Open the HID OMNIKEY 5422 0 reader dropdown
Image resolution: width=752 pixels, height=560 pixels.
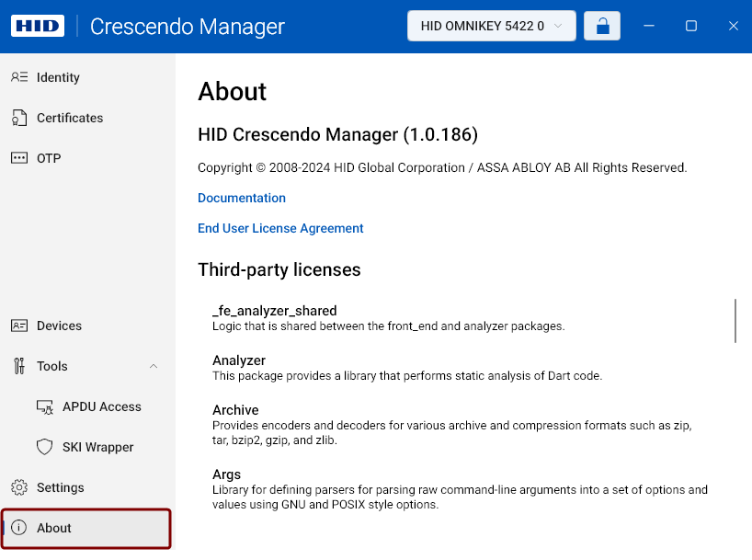coord(492,26)
